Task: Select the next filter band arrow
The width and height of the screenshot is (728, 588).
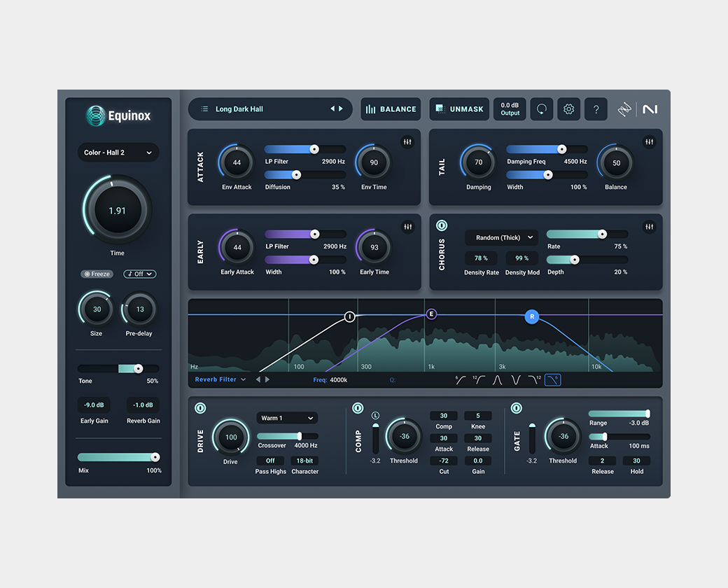Action: click(267, 379)
